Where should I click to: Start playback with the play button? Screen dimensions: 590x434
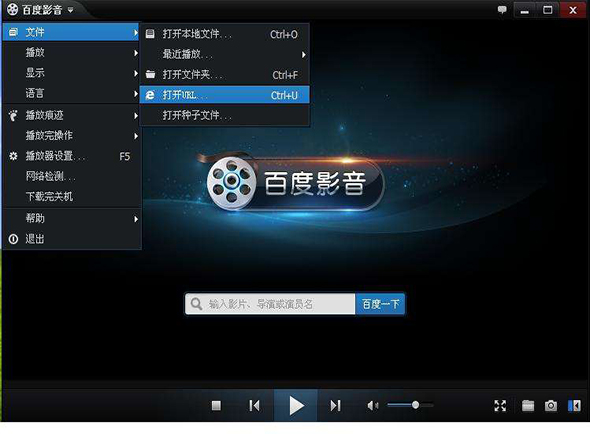point(296,405)
